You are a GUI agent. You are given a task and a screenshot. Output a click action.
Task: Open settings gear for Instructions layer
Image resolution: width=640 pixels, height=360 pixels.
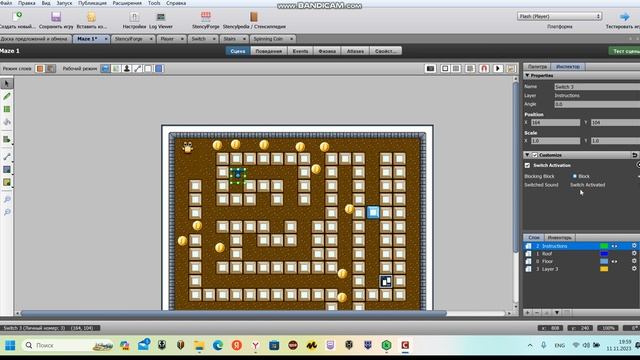634,246
